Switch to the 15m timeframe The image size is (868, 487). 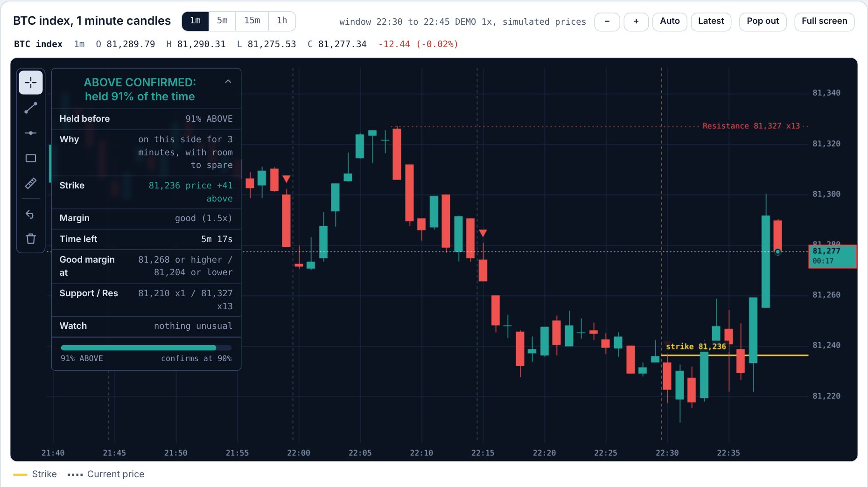pos(252,21)
